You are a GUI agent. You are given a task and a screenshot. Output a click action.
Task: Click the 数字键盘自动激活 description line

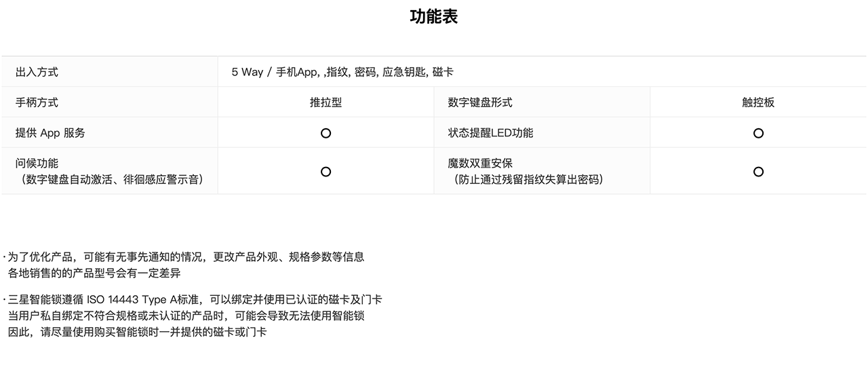(x=112, y=180)
